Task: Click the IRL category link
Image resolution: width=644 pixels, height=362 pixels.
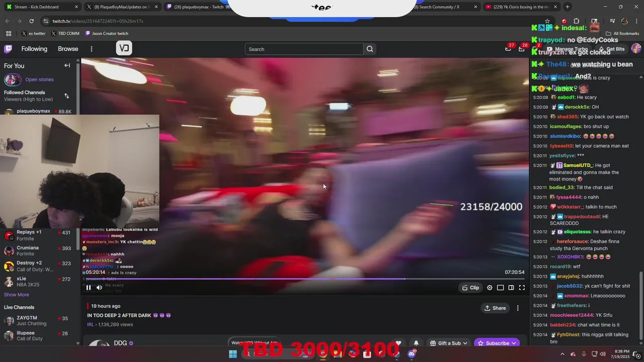Action: pyautogui.click(x=91, y=325)
